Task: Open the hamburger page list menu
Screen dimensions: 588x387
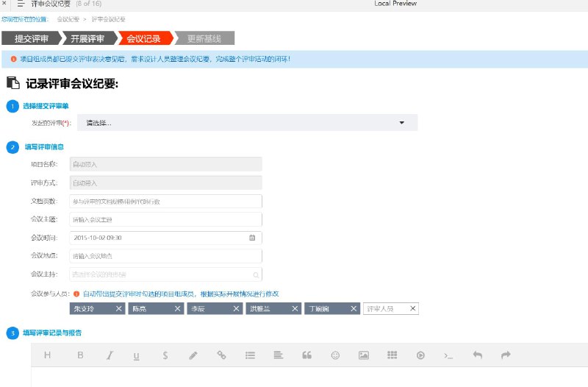Action: [21, 4]
